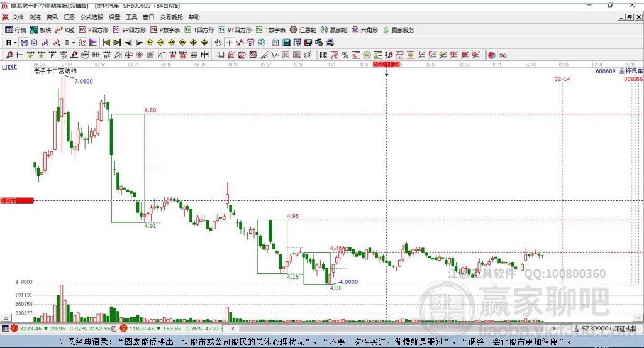
Task: Open the 9T四方形 tool
Action: tap(235, 30)
